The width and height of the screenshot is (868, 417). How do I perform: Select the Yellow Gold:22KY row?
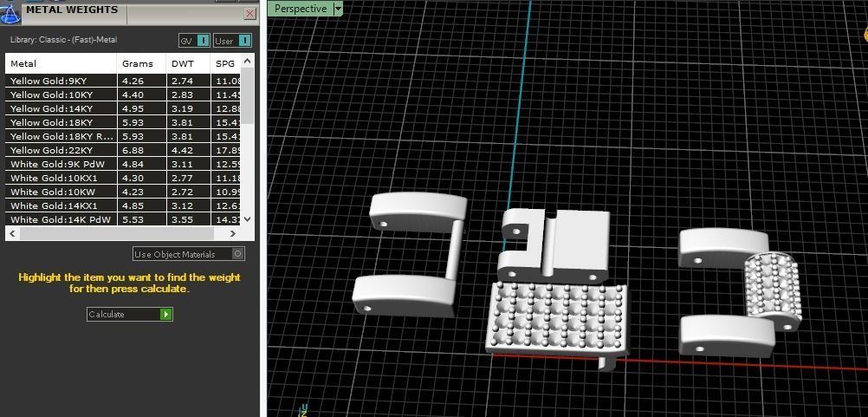coord(123,150)
